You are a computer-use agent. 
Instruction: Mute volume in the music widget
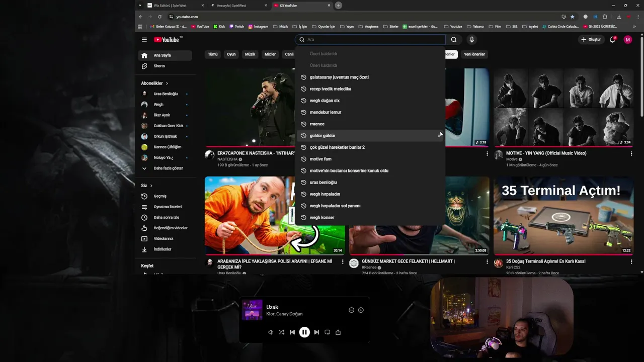coord(271,332)
